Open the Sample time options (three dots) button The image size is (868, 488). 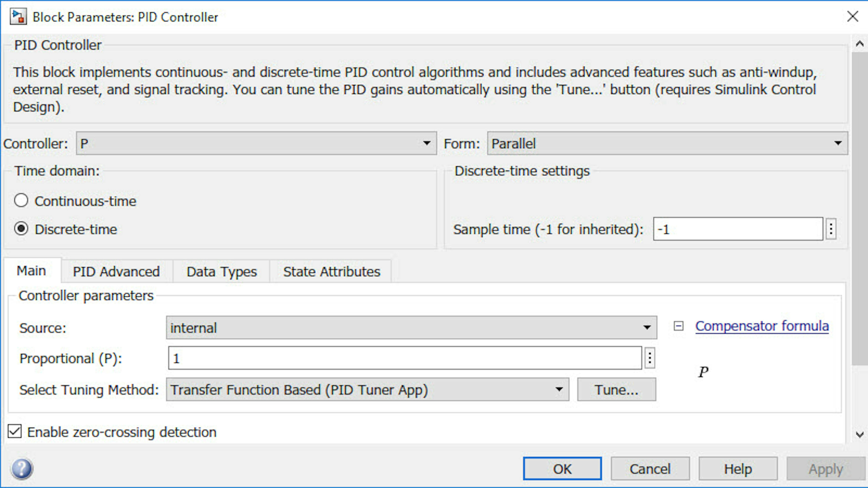tap(831, 229)
